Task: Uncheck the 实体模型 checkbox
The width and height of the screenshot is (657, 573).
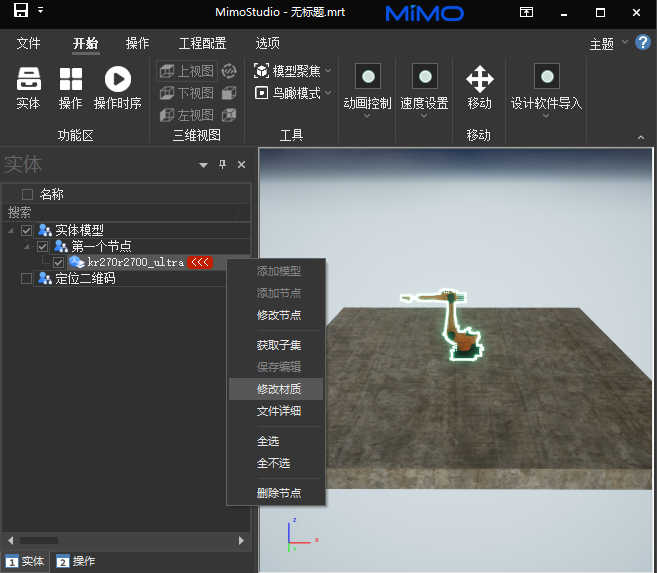Action: pos(27,230)
